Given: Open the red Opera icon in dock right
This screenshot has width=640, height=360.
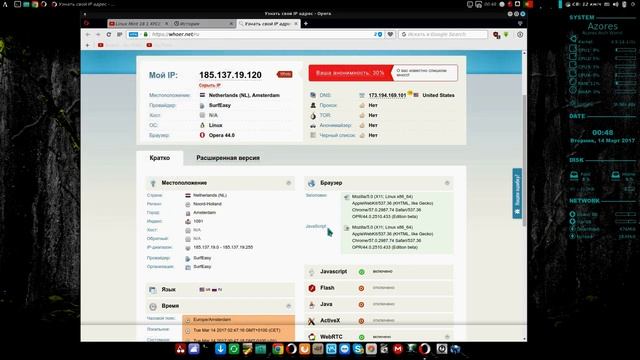Looking at the screenshot, I should 424,349.
